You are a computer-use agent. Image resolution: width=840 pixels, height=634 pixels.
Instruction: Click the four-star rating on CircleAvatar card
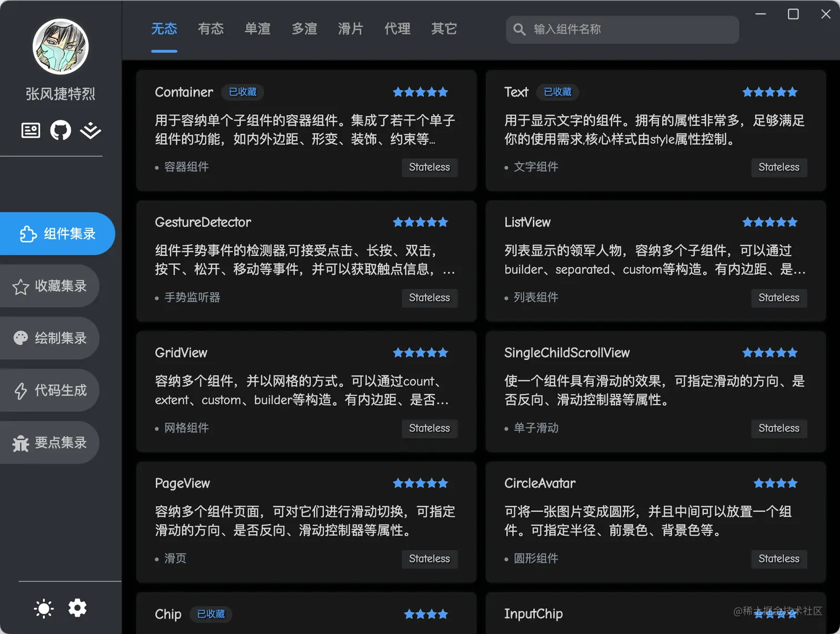point(776,483)
